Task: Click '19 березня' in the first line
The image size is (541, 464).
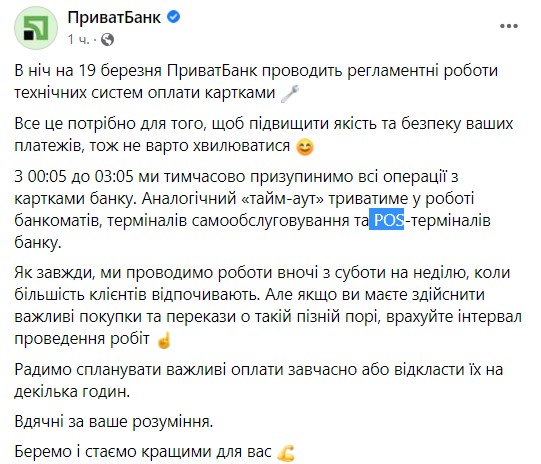Action: [120, 71]
